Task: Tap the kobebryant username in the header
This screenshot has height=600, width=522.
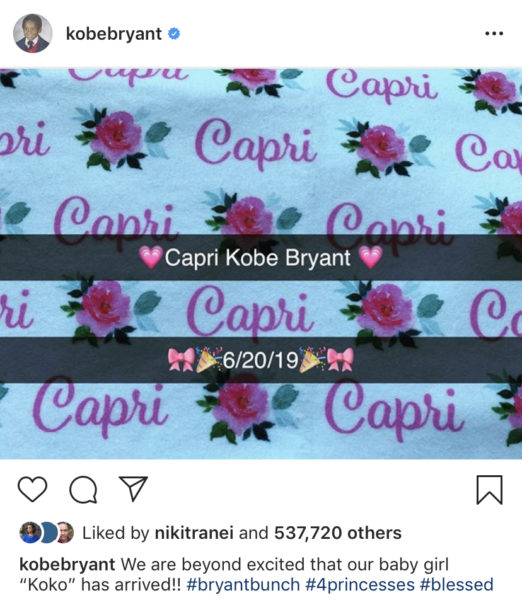Action: coord(114,34)
